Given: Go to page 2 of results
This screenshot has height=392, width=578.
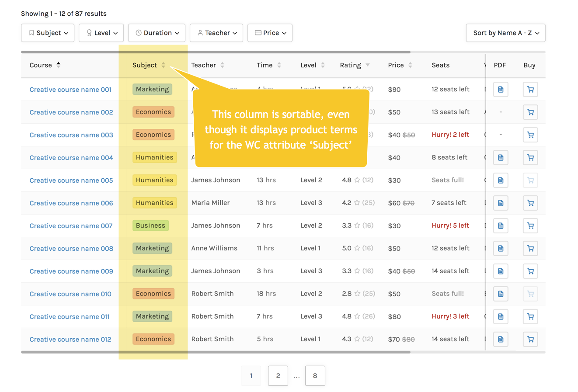Looking at the screenshot, I should click(278, 376).
